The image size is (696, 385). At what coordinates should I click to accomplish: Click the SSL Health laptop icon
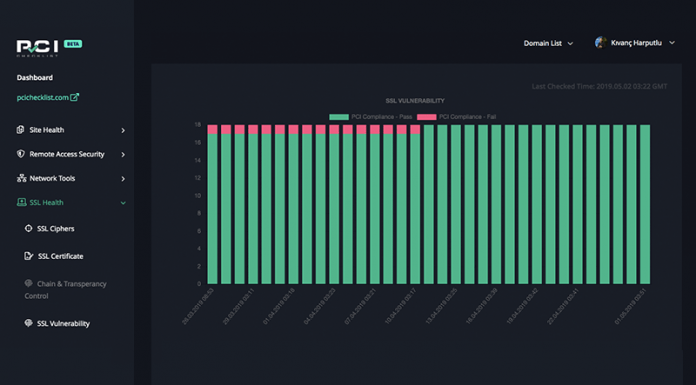pyautogui.click(x=21, y=202)
